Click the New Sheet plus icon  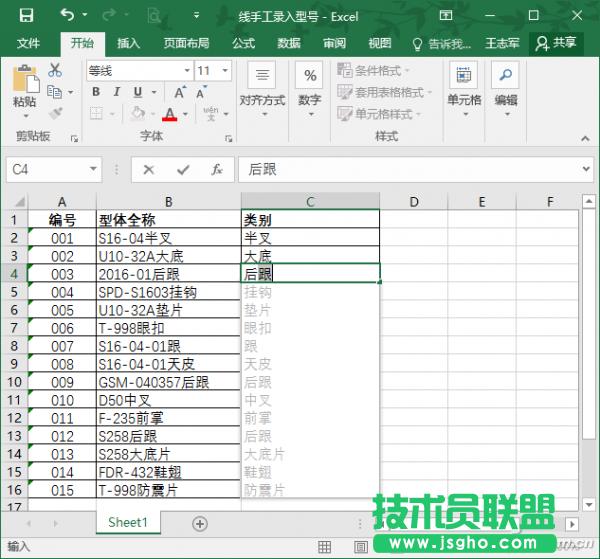pos(199,523)
